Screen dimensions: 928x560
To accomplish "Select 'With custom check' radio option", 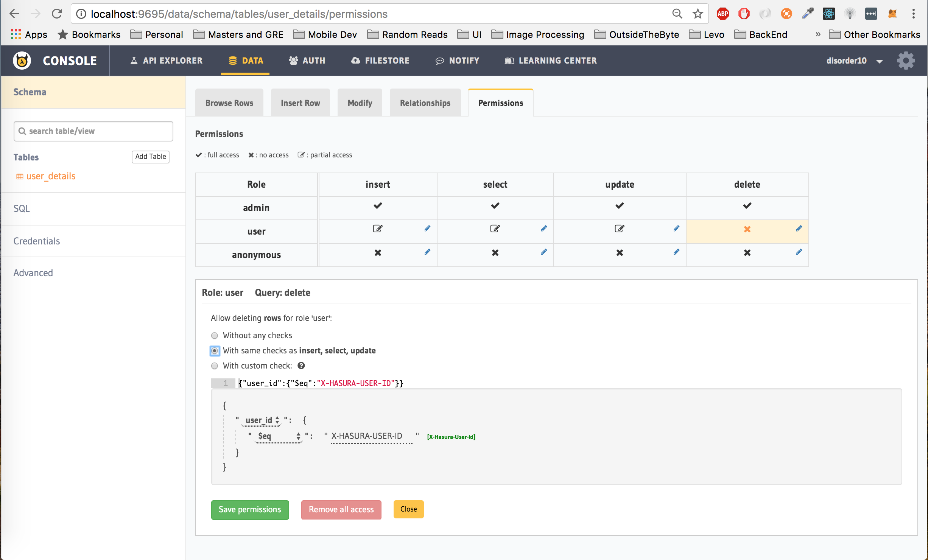I will pyautogui.click(x=215, y=366).
